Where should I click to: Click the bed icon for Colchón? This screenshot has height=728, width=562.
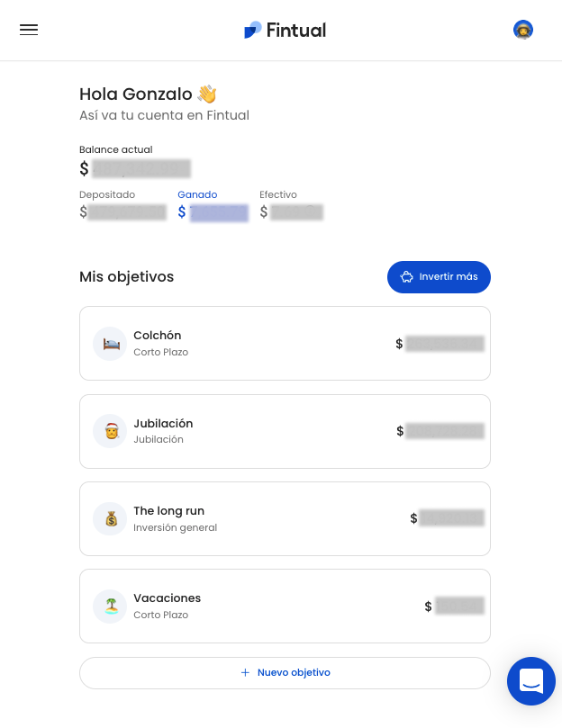coord(110,344)
